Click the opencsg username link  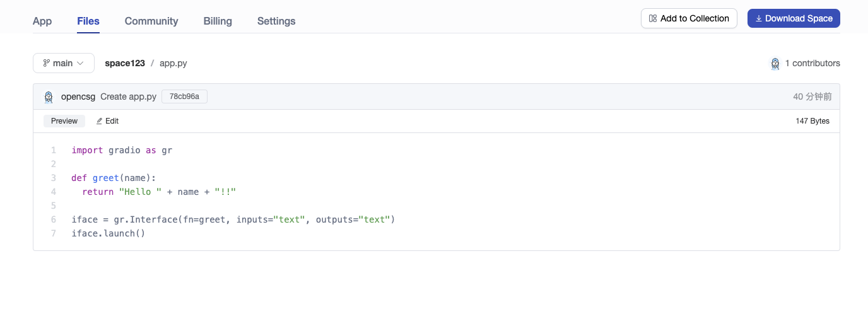(x=78, y=96)
